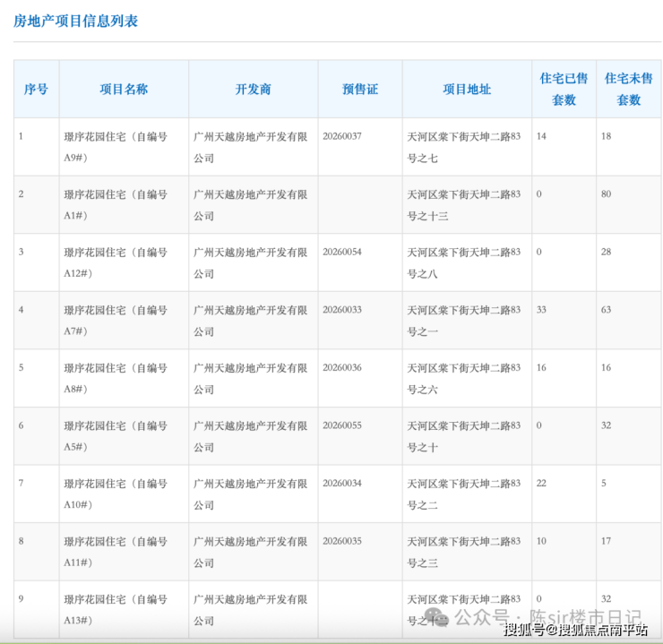Open the 璟序花园住宅 A9# project entry

coord(115,147)
